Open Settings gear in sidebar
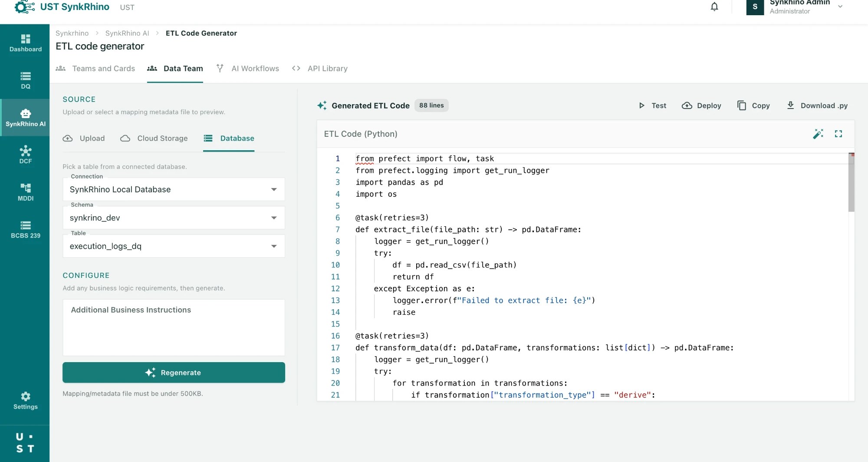This screenshot has height=462, width=868. click(25, 400)
